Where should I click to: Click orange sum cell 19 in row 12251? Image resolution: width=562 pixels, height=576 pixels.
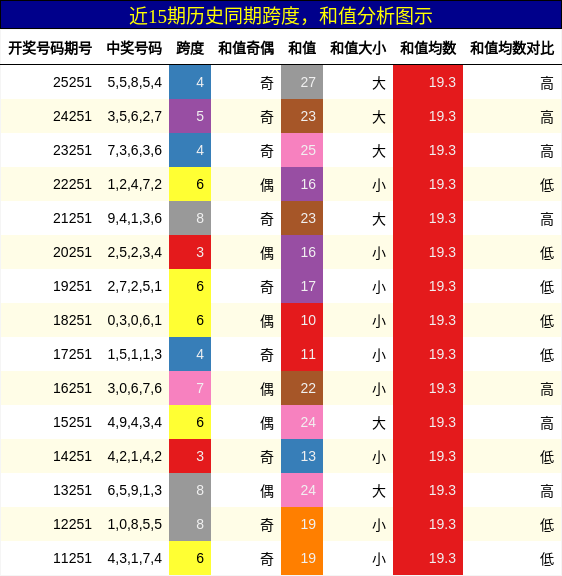tap(302, 524)
